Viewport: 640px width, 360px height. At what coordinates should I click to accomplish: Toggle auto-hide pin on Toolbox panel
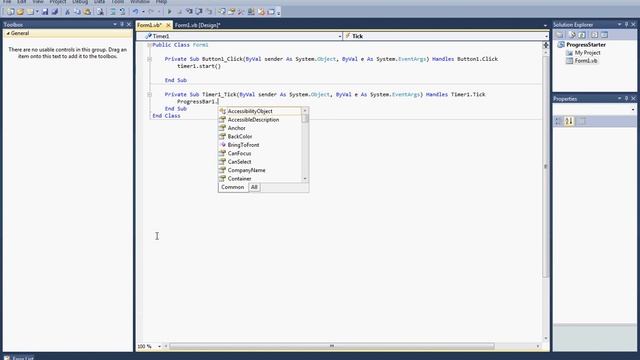tap(122, 25)
